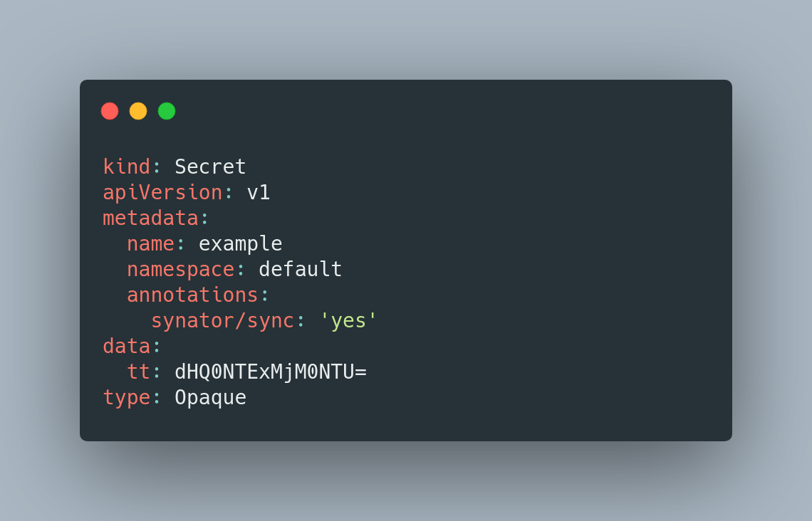The image size is (812, 521).
Task: Click the 'metadata' key
Action: coord(151,218)
